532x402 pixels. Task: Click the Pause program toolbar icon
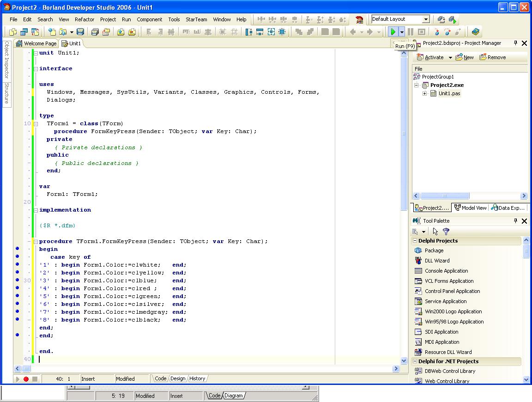[411, 32]
